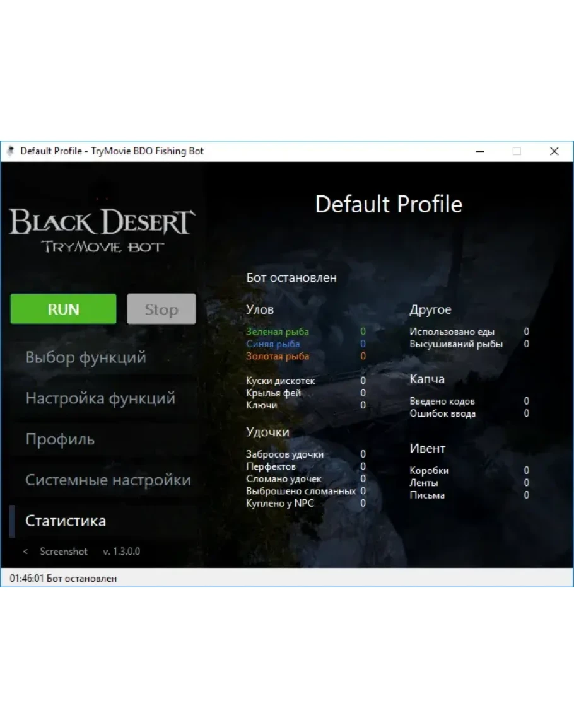
Task: Open Системные настройки in sidebar
Action: click(x=108, y=480)
